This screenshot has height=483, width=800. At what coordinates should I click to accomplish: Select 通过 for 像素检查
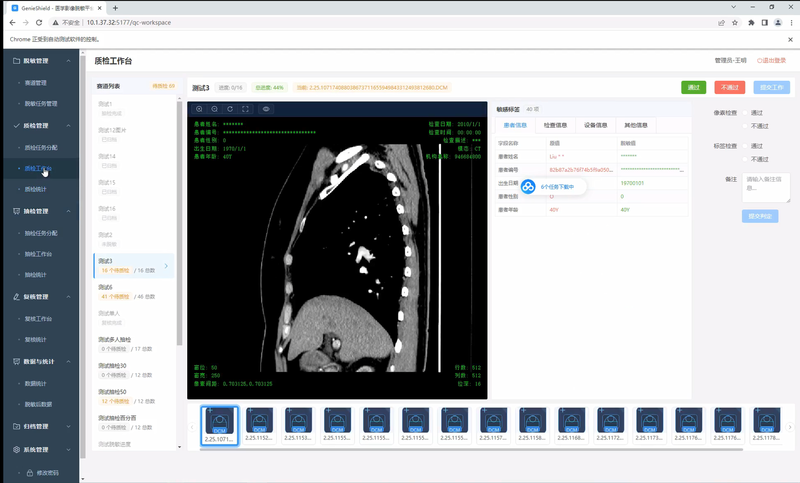pyautogui.click(x=745, y=113)
